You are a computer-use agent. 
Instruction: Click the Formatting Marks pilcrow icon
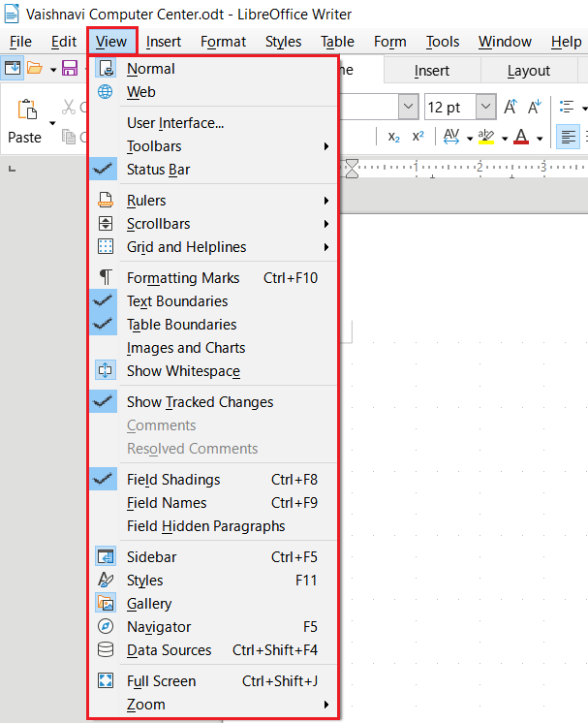106,277
